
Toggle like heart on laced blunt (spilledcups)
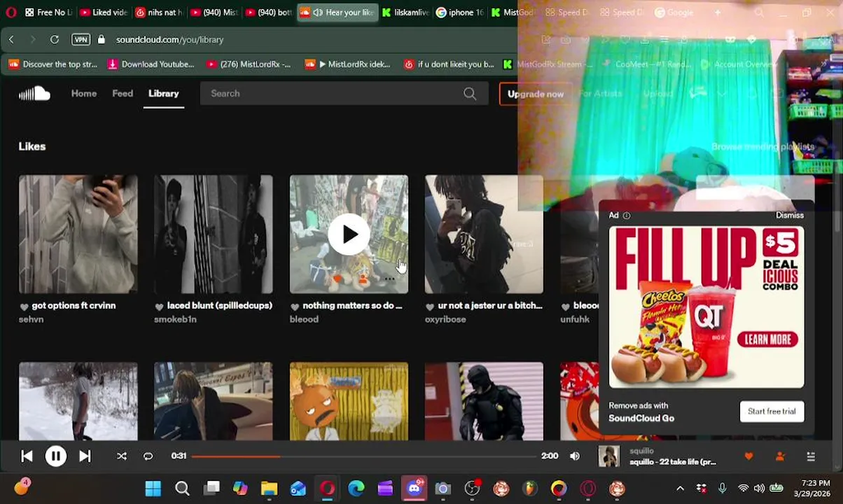(159, 307)
